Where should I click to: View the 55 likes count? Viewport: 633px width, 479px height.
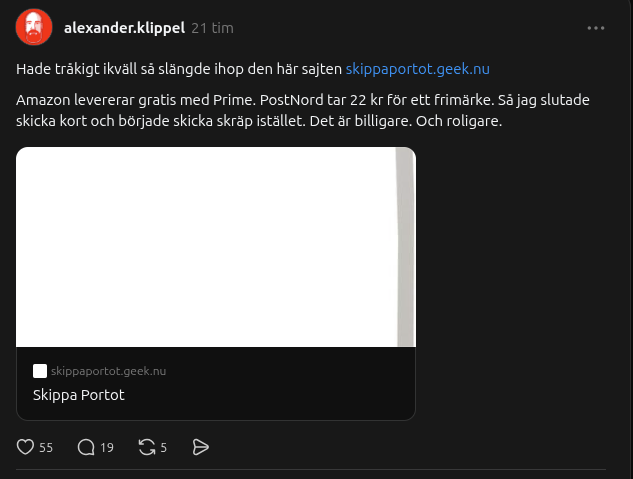(x=46, y=448)
